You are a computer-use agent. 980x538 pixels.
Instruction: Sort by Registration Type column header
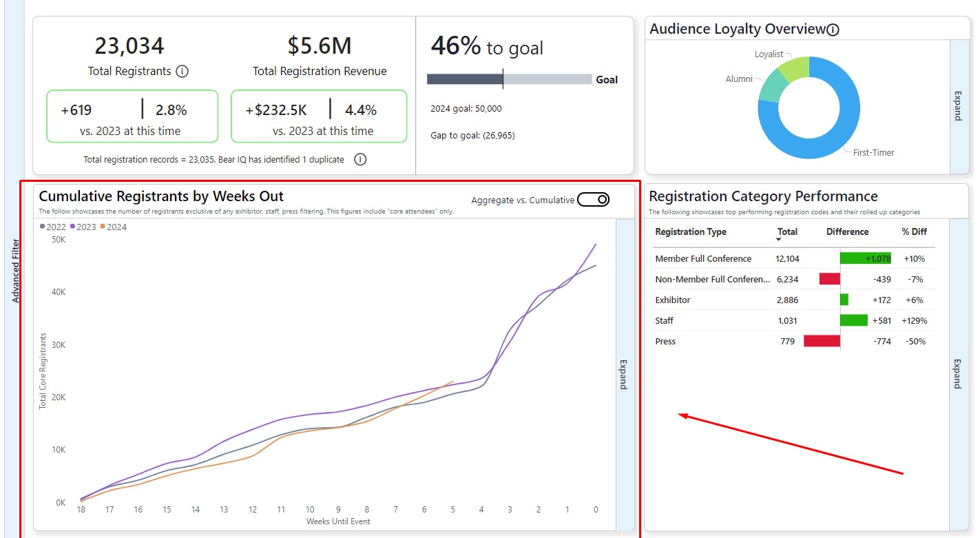(690, 231)
